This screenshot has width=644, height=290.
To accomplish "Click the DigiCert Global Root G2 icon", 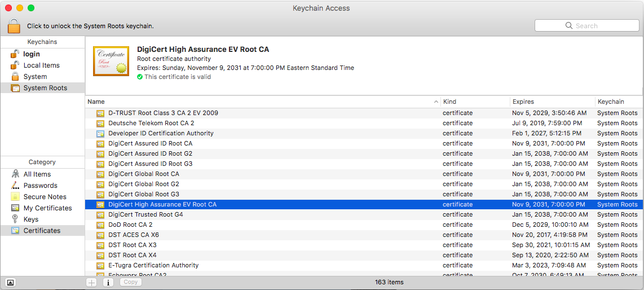I will coord(100,184).
